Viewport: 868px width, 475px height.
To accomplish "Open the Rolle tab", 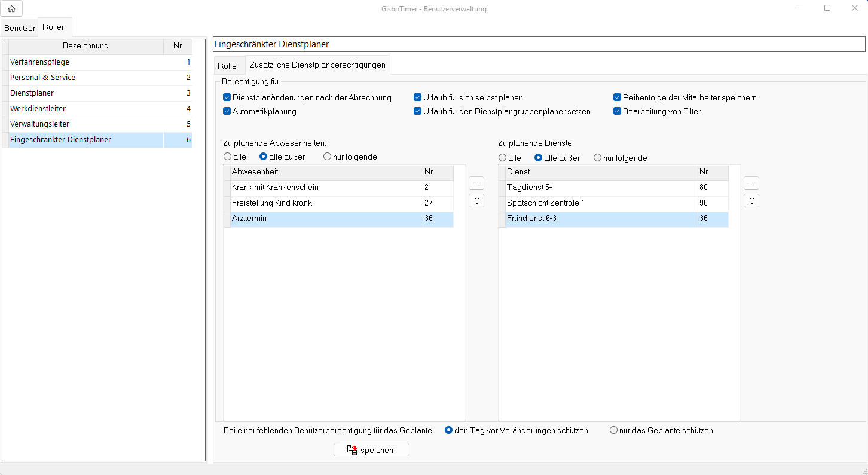I will (227, 66).
